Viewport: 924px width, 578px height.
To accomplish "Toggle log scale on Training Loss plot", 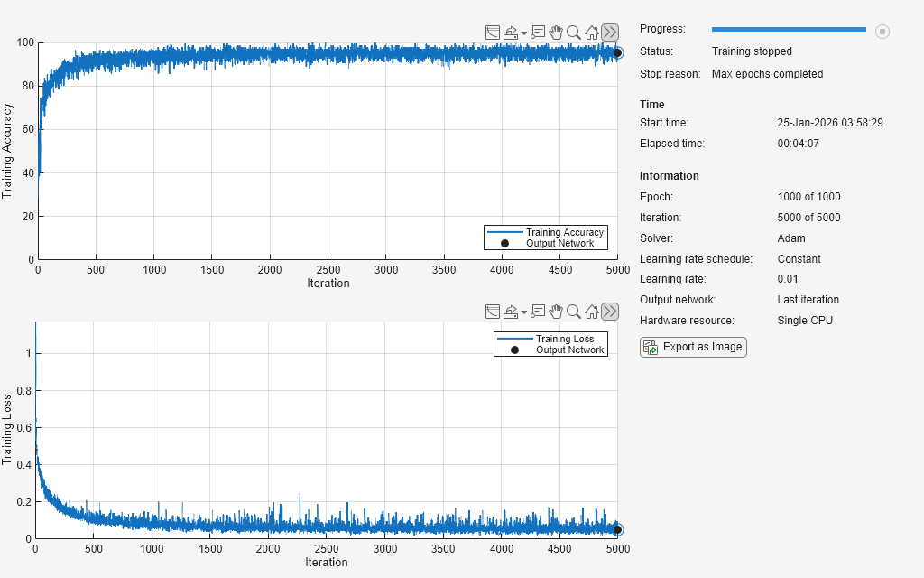I will click(493, 312).
